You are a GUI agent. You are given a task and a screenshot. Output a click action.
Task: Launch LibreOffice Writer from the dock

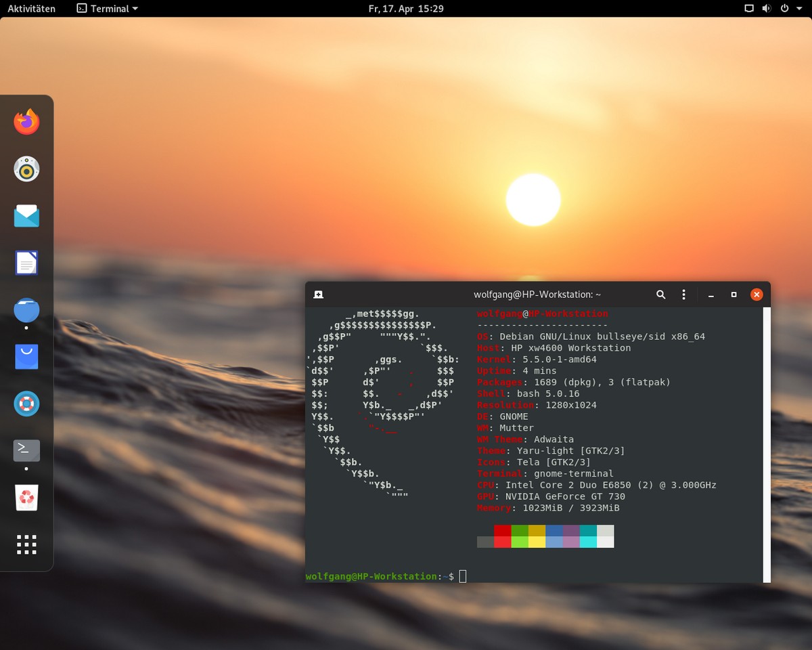click(26, 263)
